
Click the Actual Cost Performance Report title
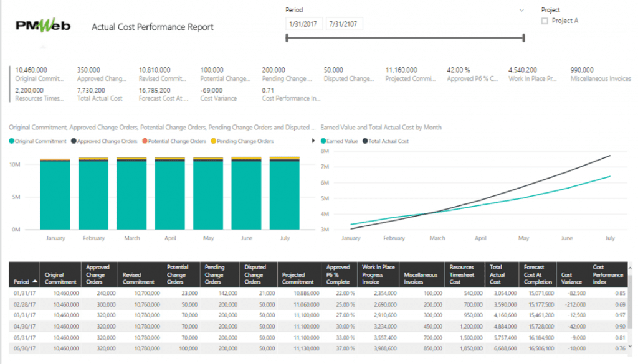pos(153,27)
